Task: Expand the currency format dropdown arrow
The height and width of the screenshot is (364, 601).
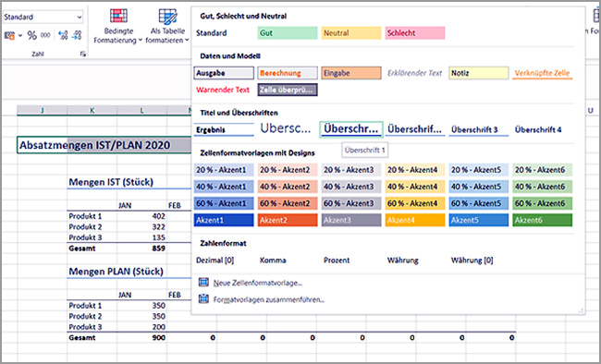Action: (20, 36)
